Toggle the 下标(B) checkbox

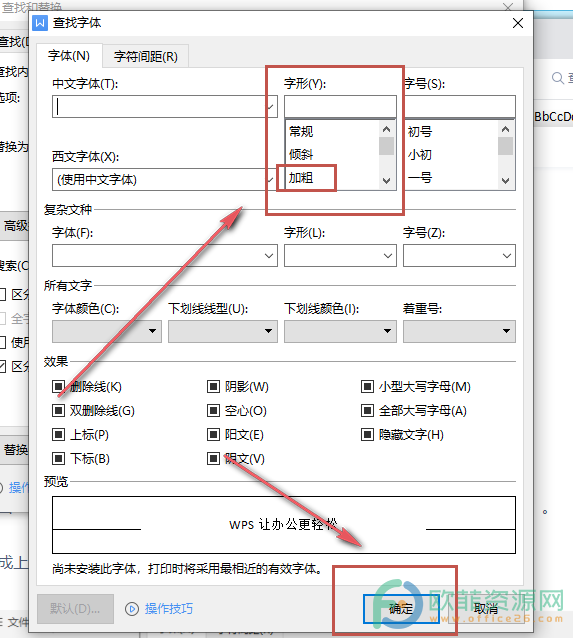tap(58, 459)
